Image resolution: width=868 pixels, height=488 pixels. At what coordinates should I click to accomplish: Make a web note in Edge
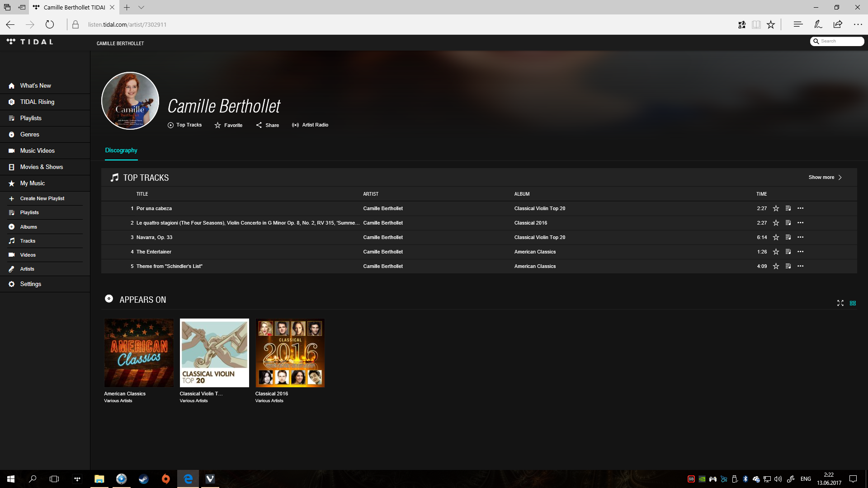click(x=818, y=24)
